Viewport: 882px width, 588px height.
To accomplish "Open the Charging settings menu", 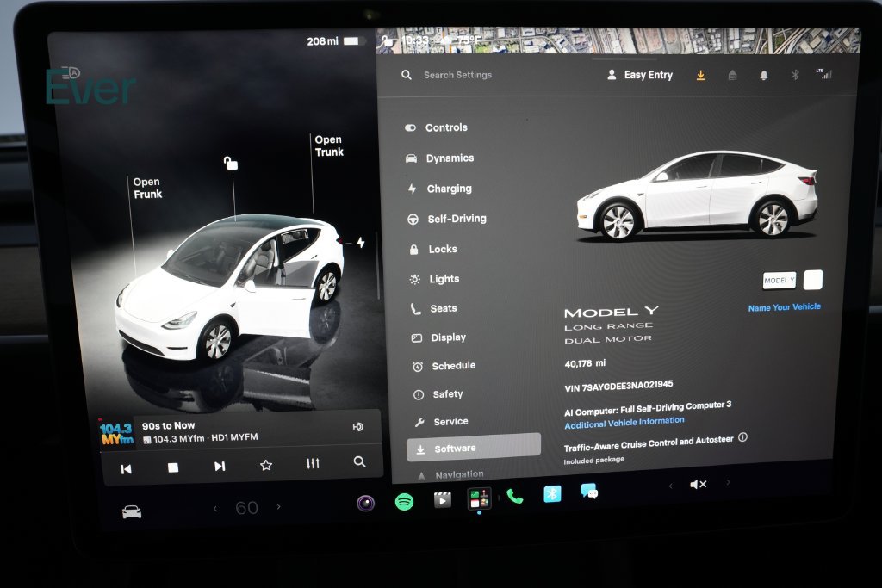I will 440,189.
